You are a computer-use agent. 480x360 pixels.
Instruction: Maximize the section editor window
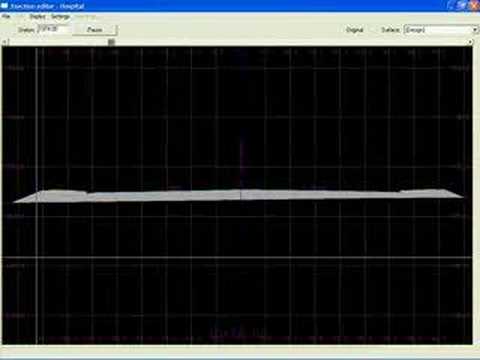click(463, 5)
